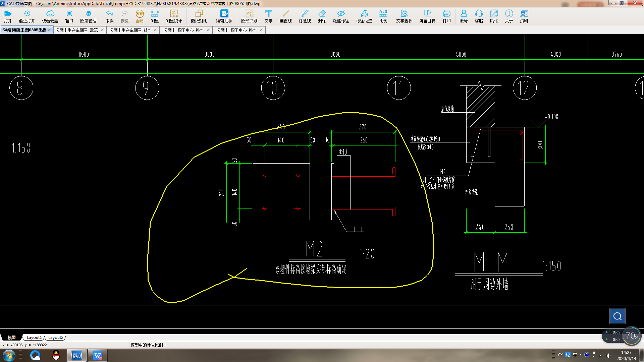Toggle Hide annotations (隐藏标注)
Image resolution: width=644 pixels, height=362 pixels.
[341, 16]
